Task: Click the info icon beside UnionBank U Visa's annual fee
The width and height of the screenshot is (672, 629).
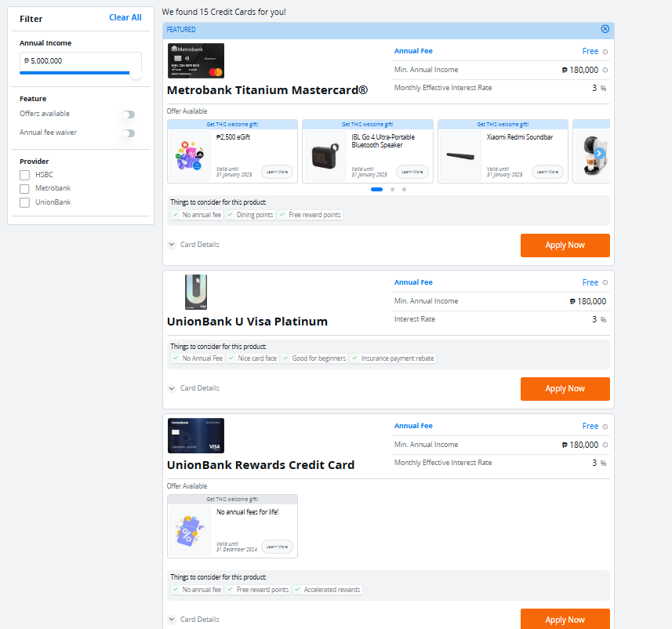Action: (x=605, y=283)
